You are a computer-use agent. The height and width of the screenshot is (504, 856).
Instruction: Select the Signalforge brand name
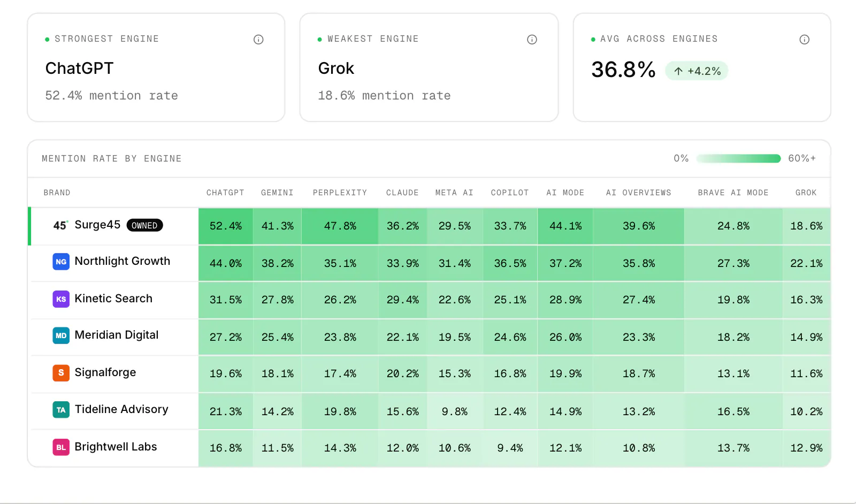click(105, 372)
